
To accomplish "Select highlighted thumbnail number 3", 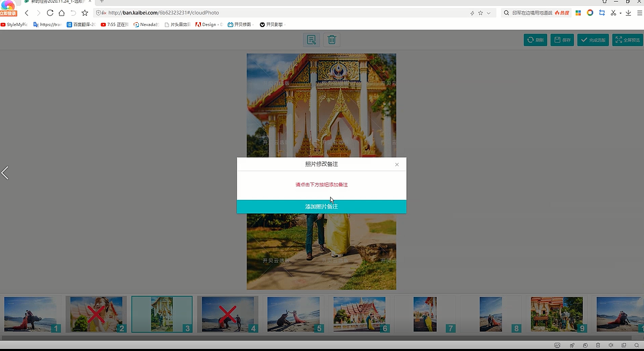I will point(162,314).
